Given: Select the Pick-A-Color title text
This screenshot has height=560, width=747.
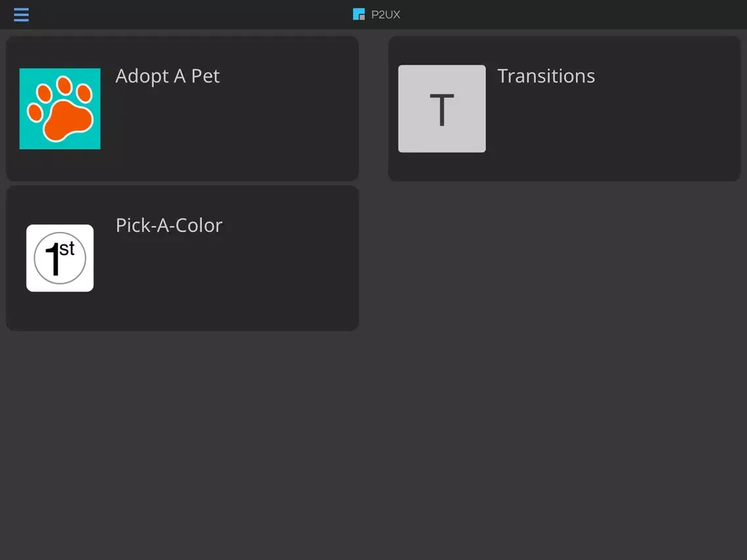Looking at the screenshot, I should coord(169,225).
